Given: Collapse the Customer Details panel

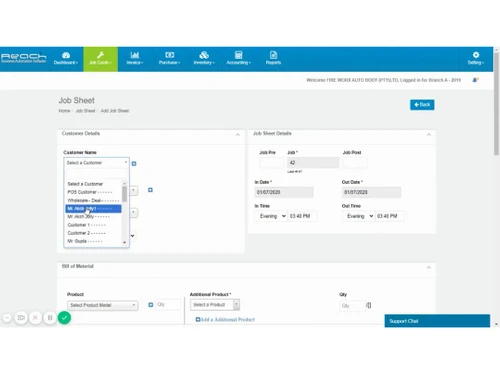Looking at the screenshot, I should [x=238, y=135].
